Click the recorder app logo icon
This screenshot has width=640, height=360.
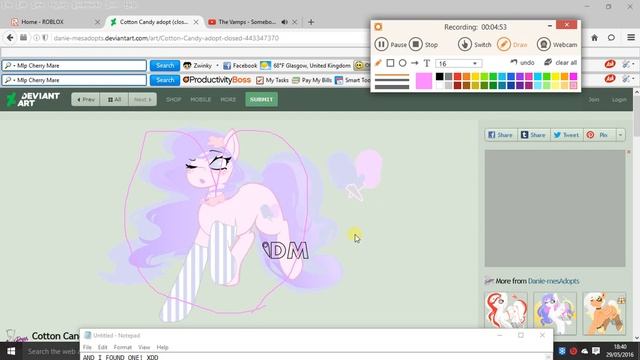tap(378, 27)
